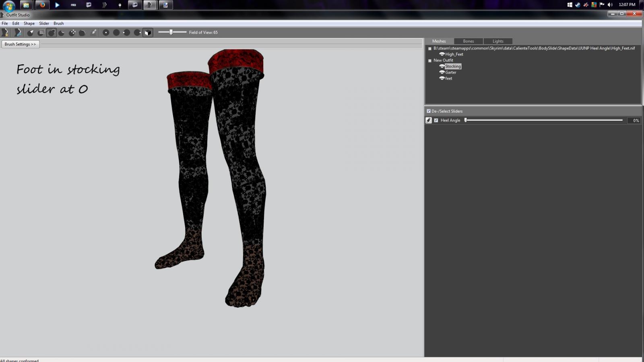644x362 pixels.
Task: Open the Shape menu
Action: coord(29,23)
